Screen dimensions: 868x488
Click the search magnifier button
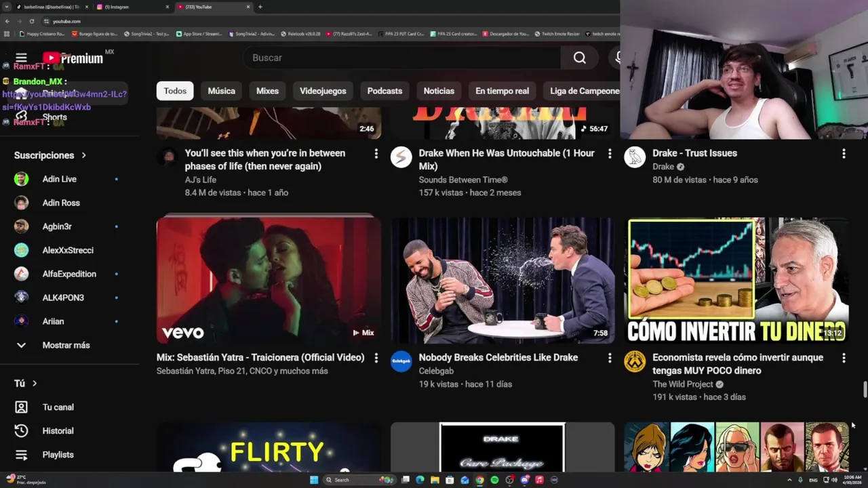tap(579, 58)
